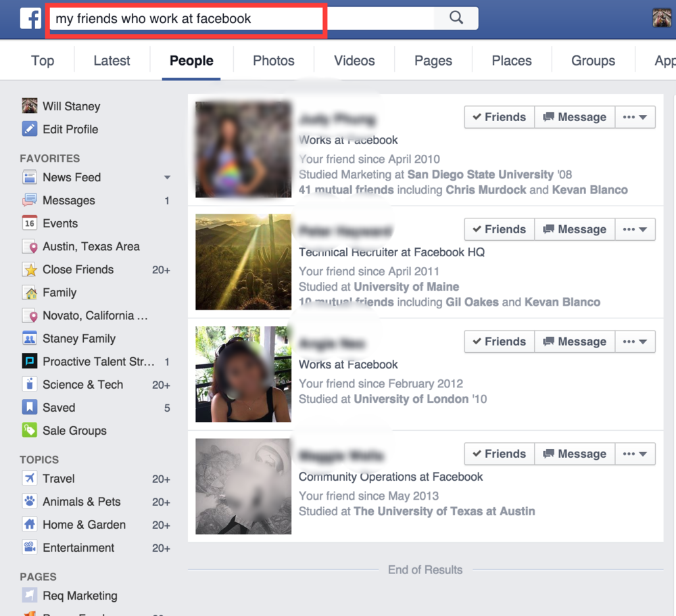Open the Groups tab
The width and height of the screenshot is (676, 616).
click(594, 60)
